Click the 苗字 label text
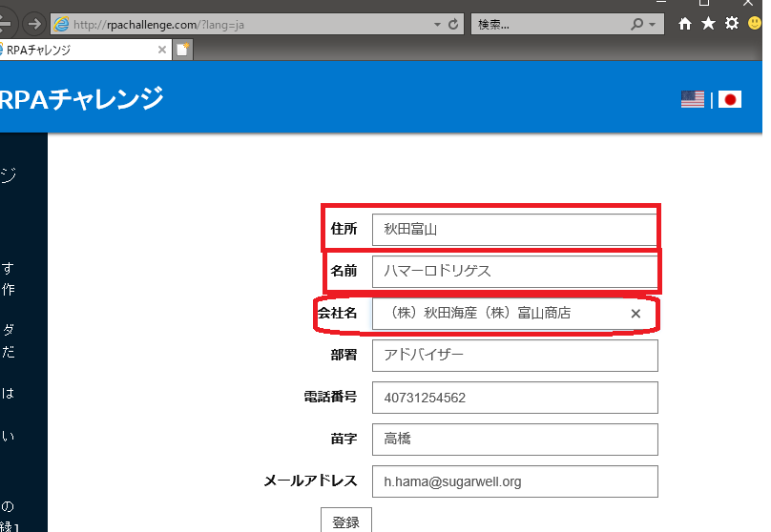The width and height of the screenshot is (771, 532). [344, 439]
